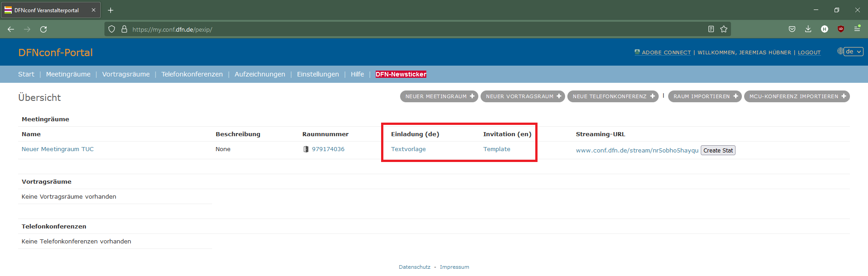Open Pocket save icon
The height and width of the screenshot is (276, 868).
click(792, 29)
